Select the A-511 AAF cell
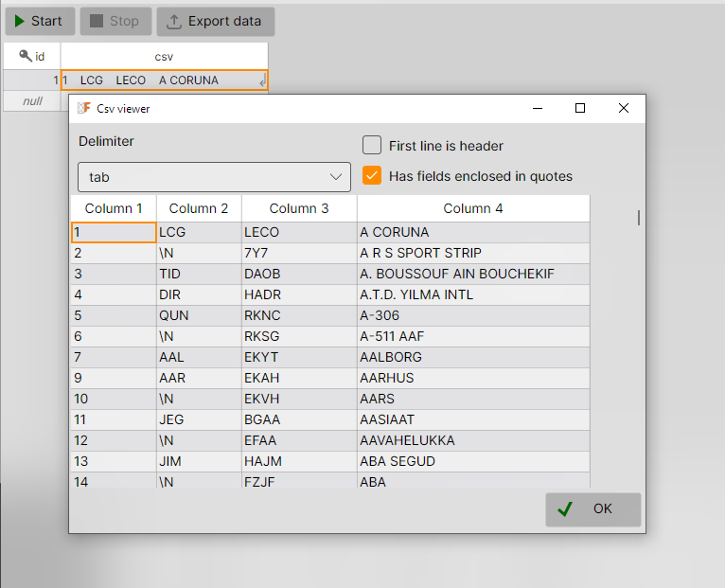The image size is (725, 588). pyautogui.click(x=473, y=336)
